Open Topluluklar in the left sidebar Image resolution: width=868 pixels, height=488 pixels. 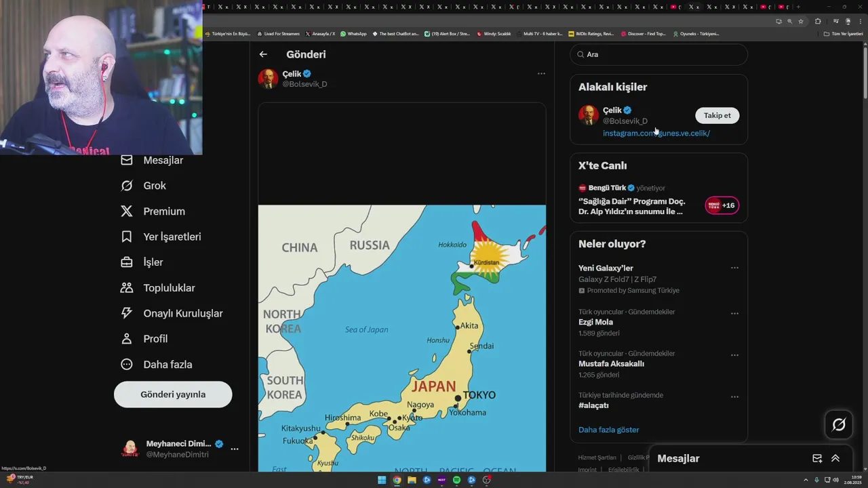[x=157, y=288]
